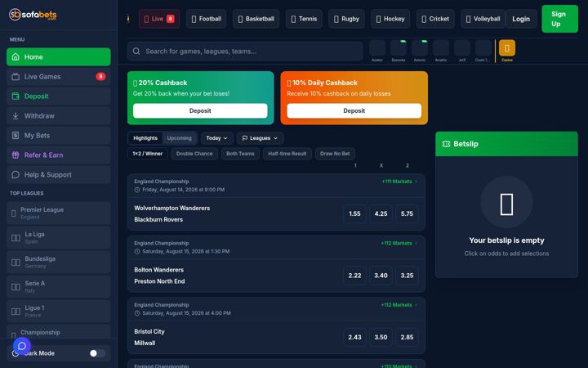Open the Casino shortcut icon
The image size is (588, 368).
point(506,48)
